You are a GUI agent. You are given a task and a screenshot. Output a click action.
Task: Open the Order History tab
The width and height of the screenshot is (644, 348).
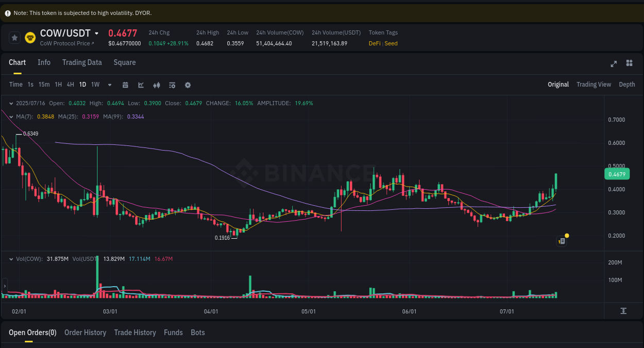tap(85, 333)
